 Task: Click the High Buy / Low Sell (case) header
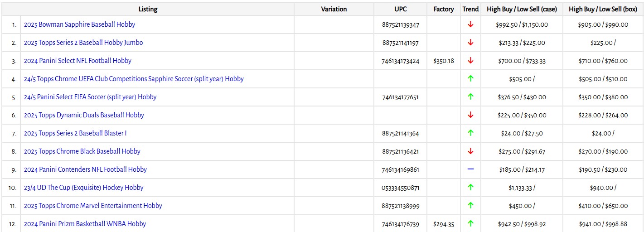(522, 9)
